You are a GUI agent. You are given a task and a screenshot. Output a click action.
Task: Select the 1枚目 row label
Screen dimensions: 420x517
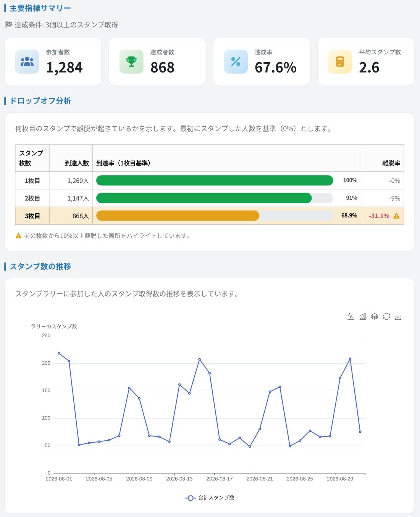point(32,180)
